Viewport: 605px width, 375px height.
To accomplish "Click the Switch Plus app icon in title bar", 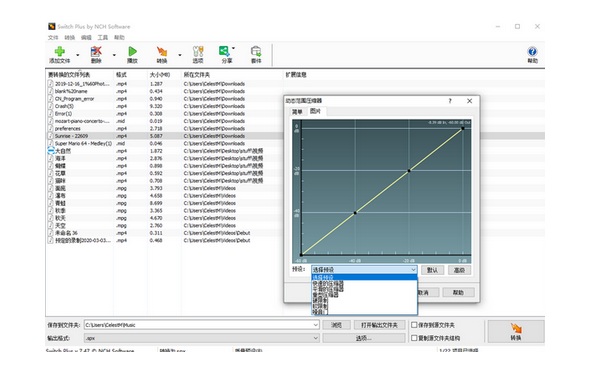I will coord(52,27).
